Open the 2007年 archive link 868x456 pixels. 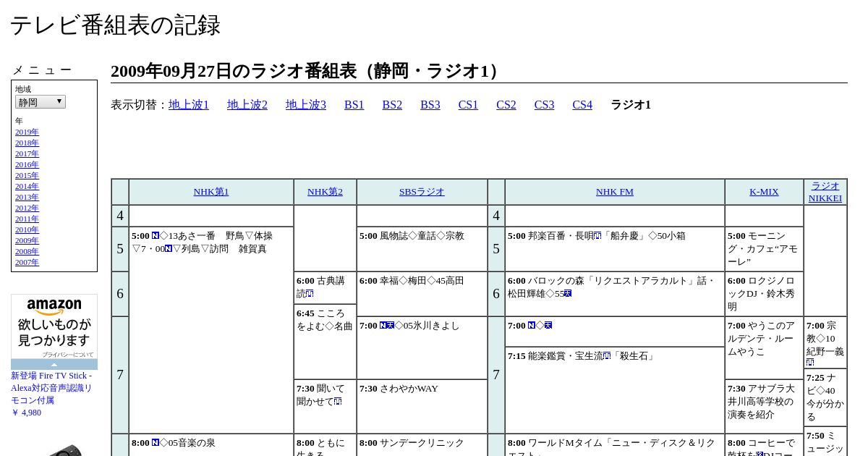tap(27, 263)
